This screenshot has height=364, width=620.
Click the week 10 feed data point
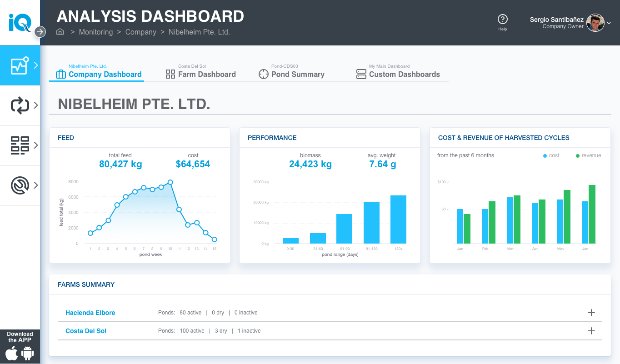170,182
